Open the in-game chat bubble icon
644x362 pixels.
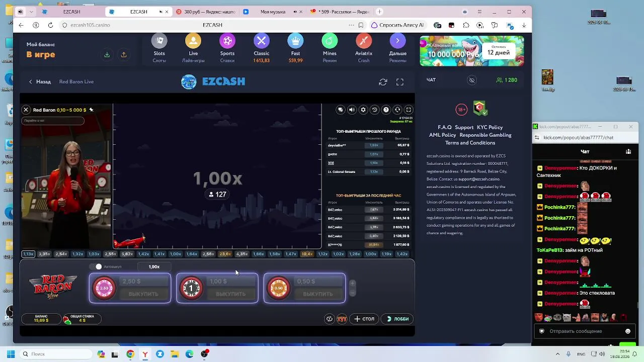pos(341,110)
